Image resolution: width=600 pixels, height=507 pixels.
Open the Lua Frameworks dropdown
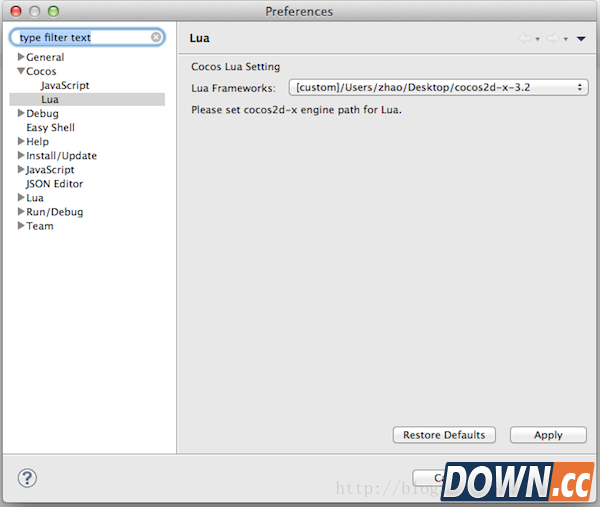pos(438,88)
